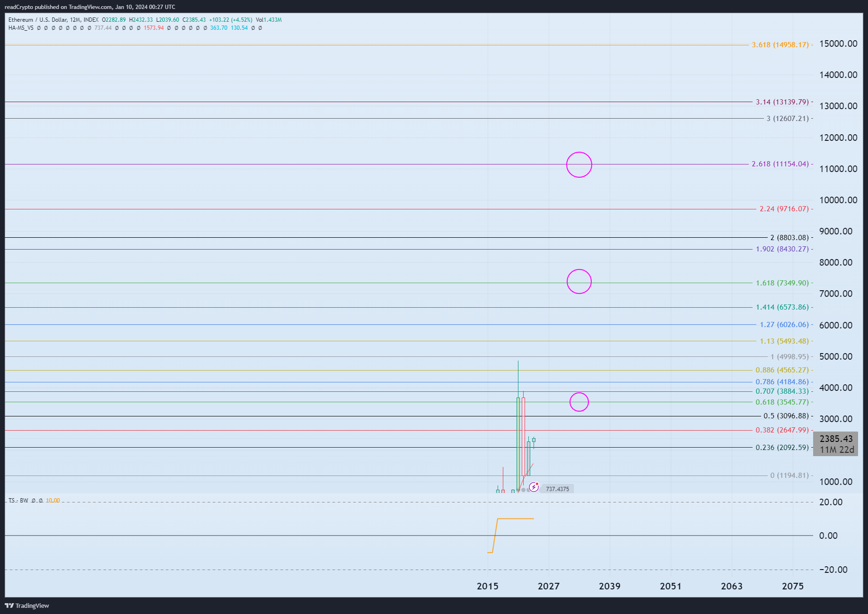This screenshot has width=868, height=614.
Task: Click the 130.54 indicator value
Action: click(239, 28)
